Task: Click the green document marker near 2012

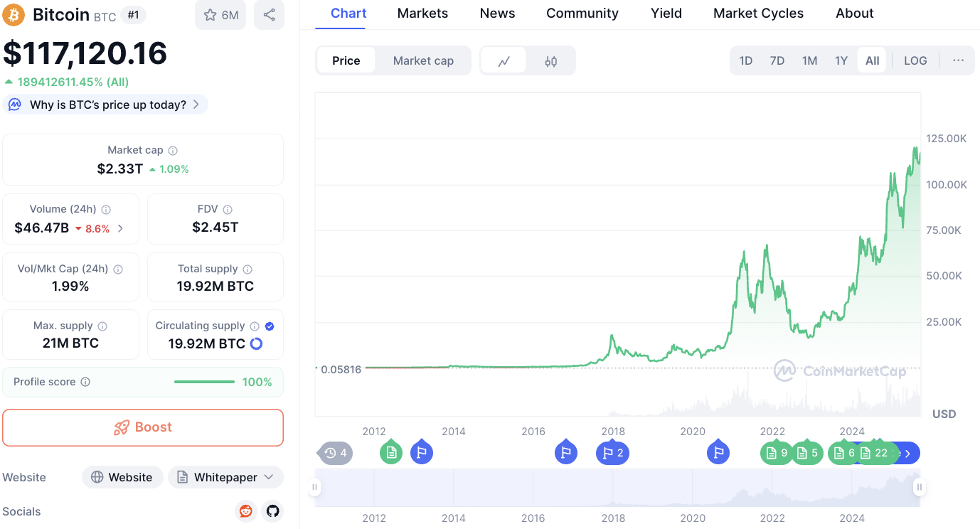Action: click(391, 452)
